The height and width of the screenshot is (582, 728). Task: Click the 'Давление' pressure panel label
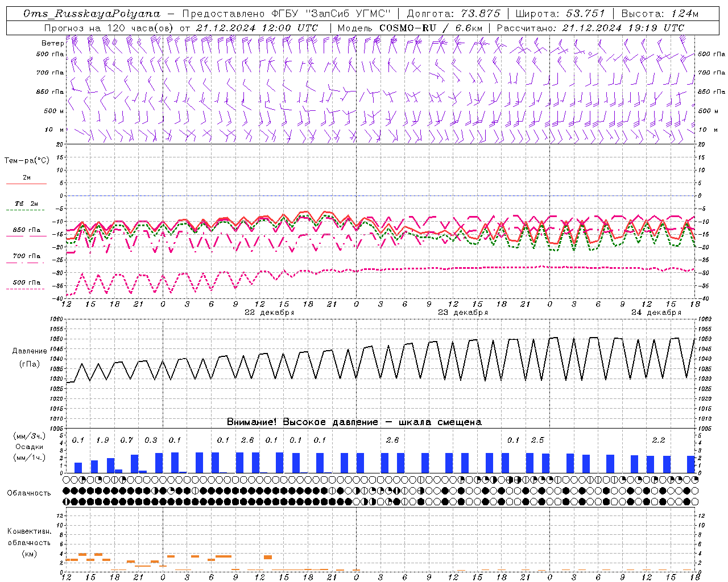pos(30,351)
